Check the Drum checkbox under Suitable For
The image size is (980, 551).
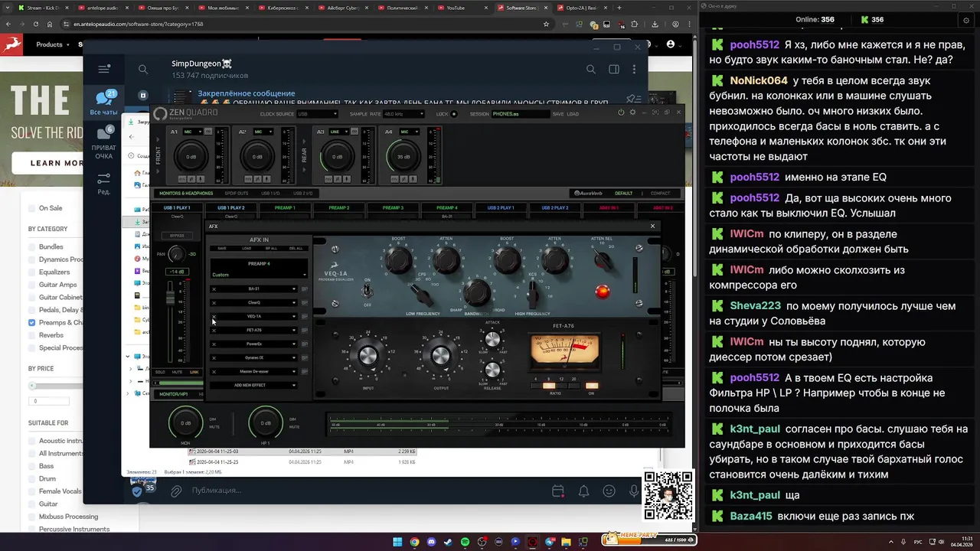31,478
